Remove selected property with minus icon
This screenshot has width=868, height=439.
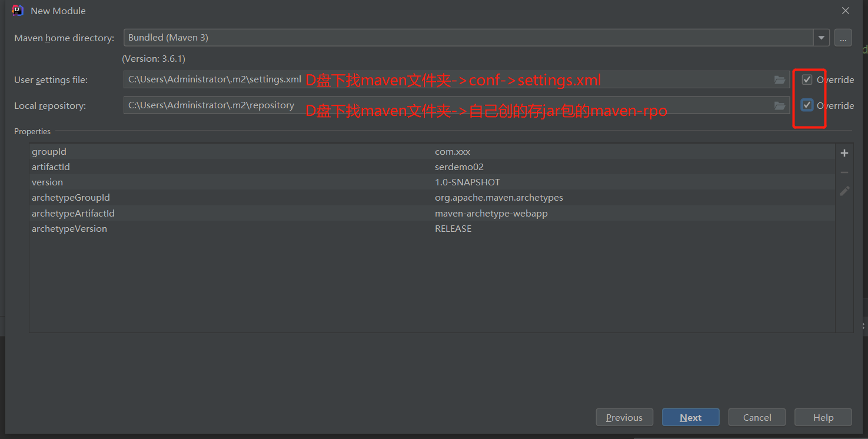pos(844,172)
